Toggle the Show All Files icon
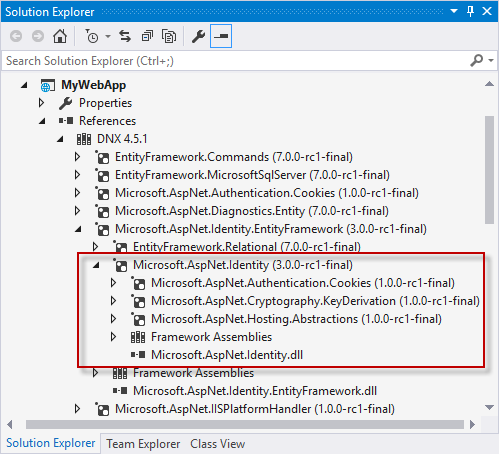 coord(169,36)
